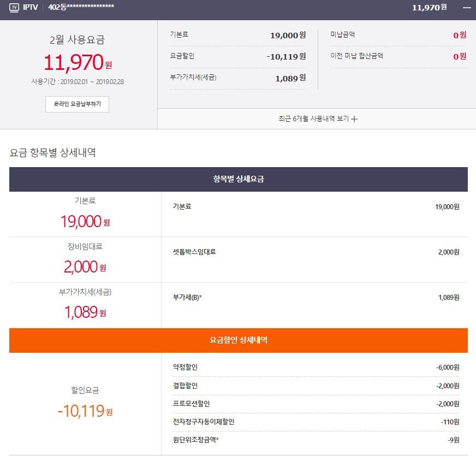Click the 이전 미납 합산금액 label
Screen dimensions: 476x456
357,56
